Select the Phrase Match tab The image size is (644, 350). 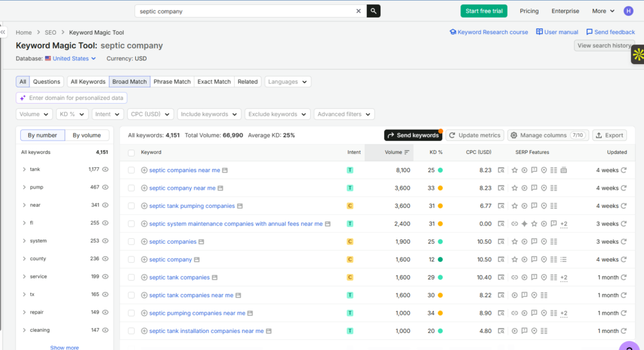(x=172, y=82)
